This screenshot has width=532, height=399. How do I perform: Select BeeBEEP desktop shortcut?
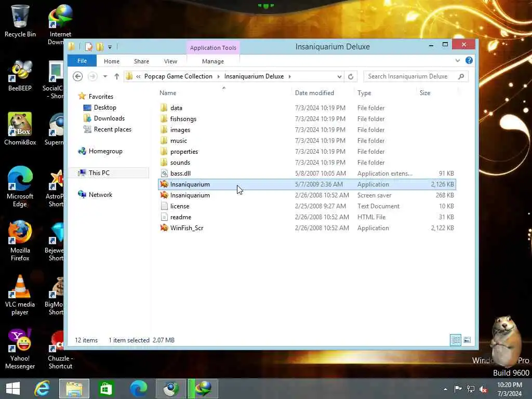20,75
